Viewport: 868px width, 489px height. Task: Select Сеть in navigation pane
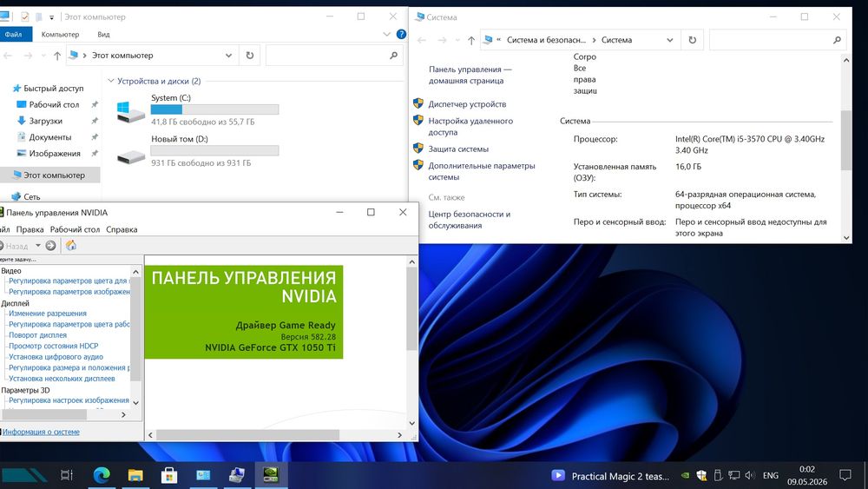[31, 196]
